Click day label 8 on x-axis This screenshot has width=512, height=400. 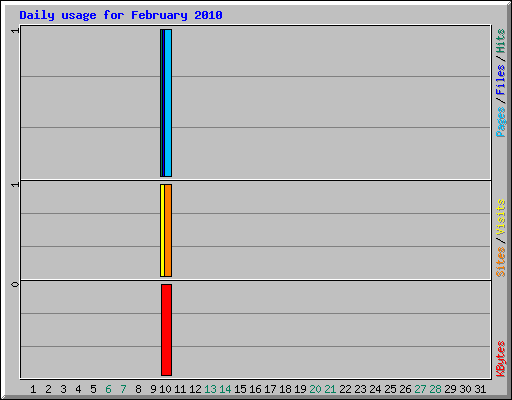pos(138,389)
